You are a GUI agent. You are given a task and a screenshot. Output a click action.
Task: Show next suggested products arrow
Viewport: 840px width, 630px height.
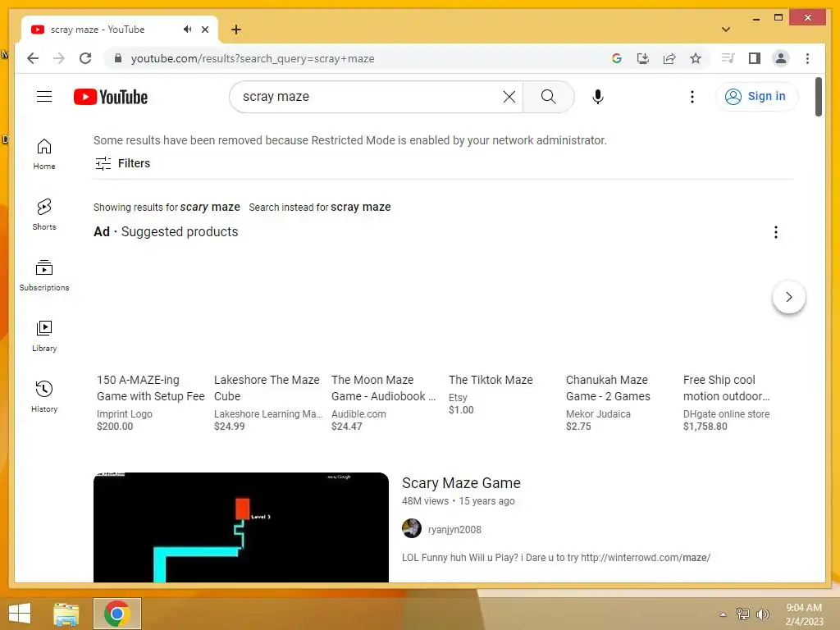(788, 297)
